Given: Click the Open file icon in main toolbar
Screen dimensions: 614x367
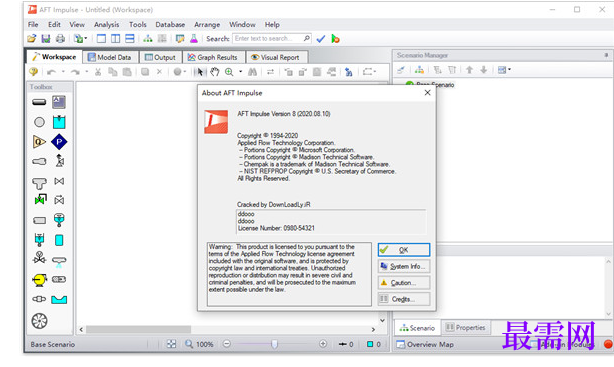Looking at the screenshot, I should (32, 38).
